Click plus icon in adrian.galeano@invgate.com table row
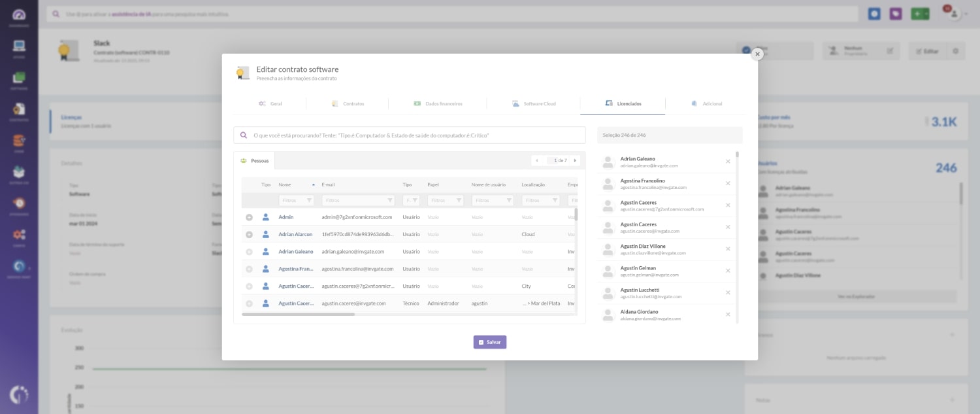 [249, 251]
